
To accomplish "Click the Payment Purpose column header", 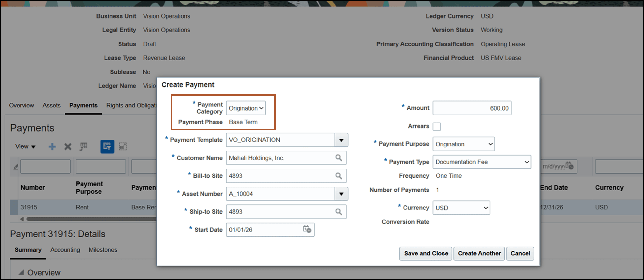I will pos(89,188).
